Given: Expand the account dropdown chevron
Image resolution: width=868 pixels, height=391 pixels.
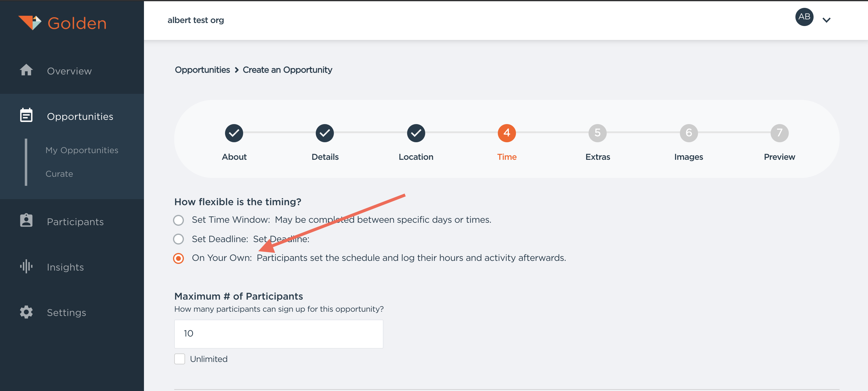Looking at the screenshot, I should tap(826, 20).
